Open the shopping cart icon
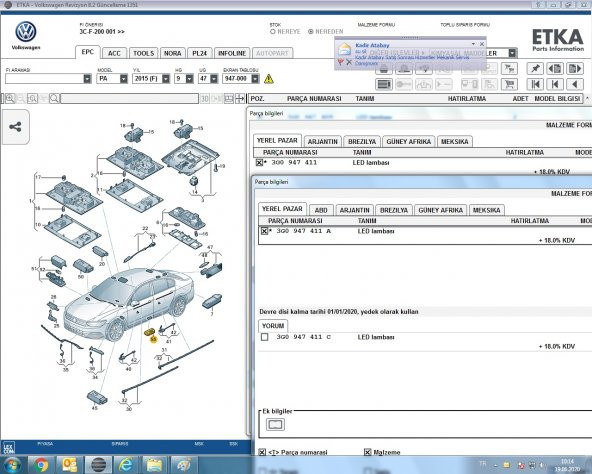Image resolution: width=592 pixels, height=474 pixels. pos(509,84)
